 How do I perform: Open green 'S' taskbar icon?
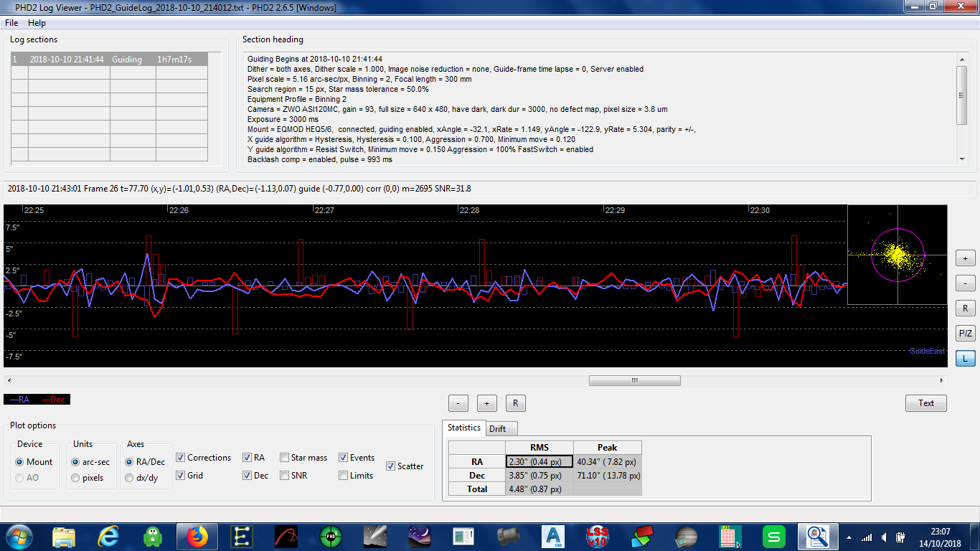click(x=776, y=537)
